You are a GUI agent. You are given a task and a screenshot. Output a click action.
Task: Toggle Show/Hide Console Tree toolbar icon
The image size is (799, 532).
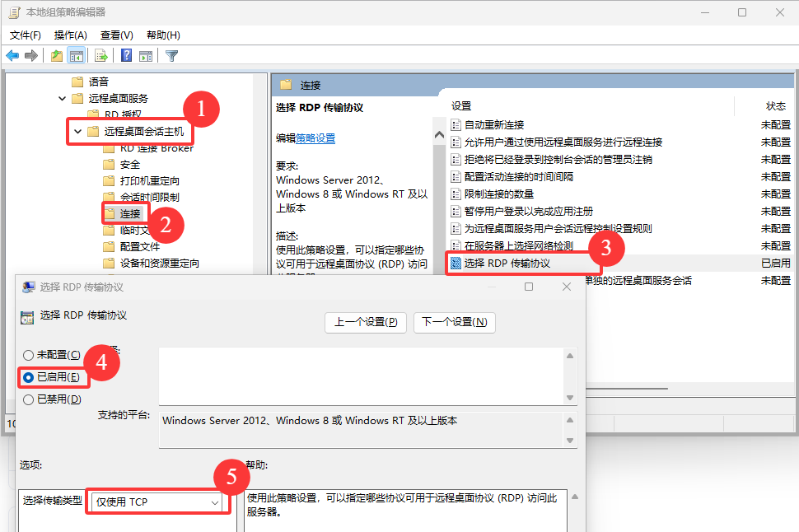(x=76, y=56)
